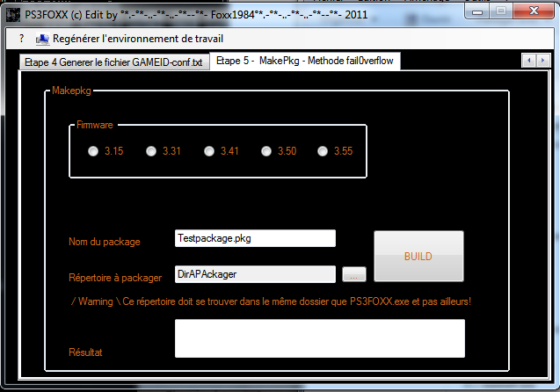560x392 pixels.
Task: Maximize the PS3FOXX window
Action: point(501,11)
